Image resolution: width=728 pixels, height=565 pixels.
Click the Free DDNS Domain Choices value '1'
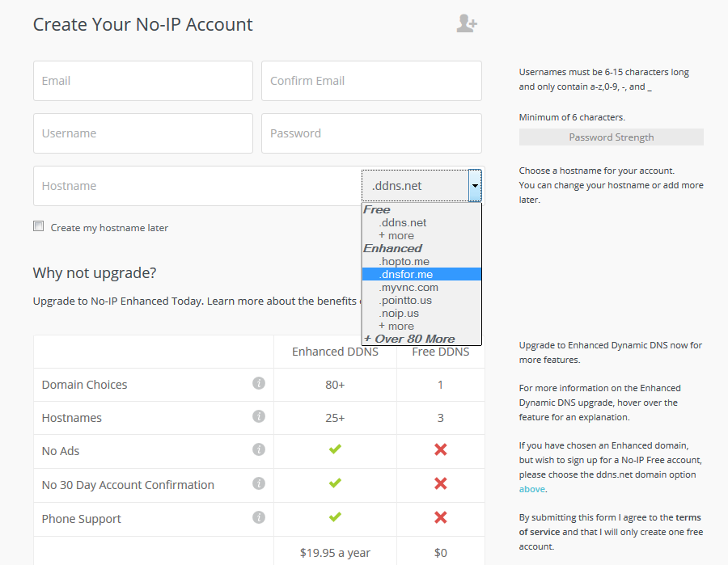441,385
